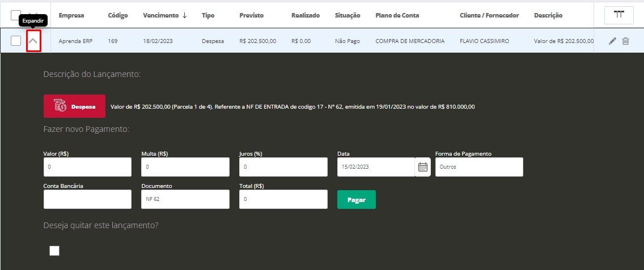Open the calendar date picker icon

(423, 167)
